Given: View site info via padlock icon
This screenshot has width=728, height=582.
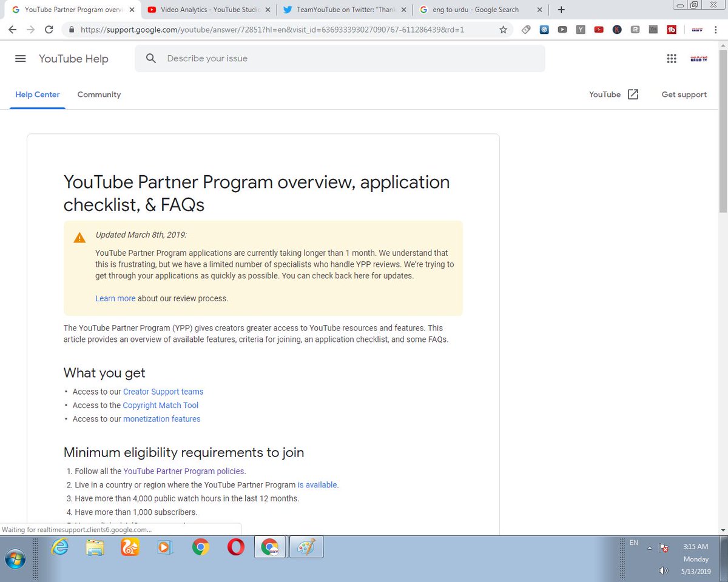Looking at the screenshot, I should pyautogui.click(x=72, y=29).
